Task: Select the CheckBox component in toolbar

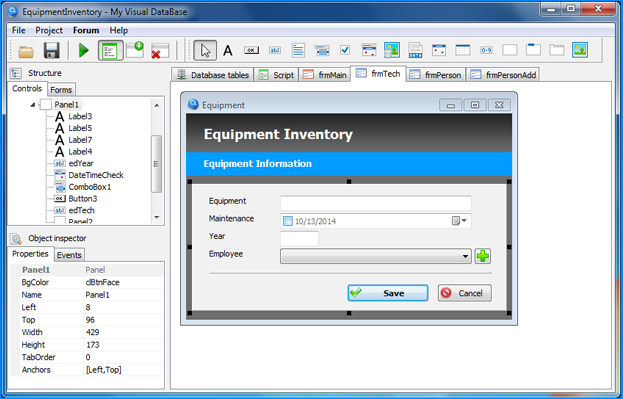Action: pos(345,50)
